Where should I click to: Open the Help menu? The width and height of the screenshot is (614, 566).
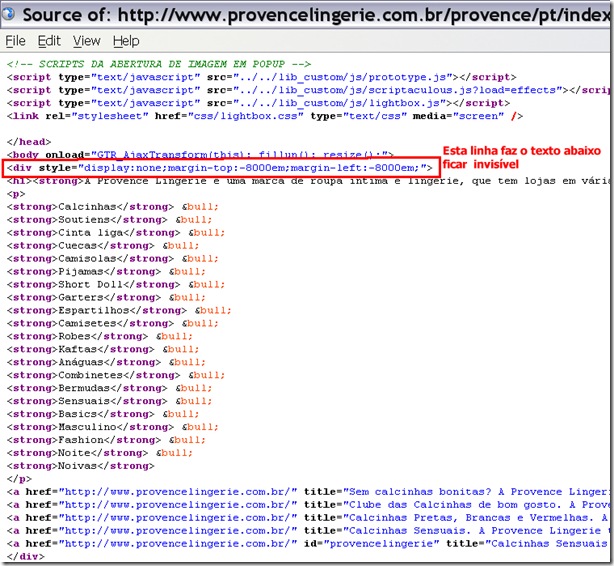point(126,41)
